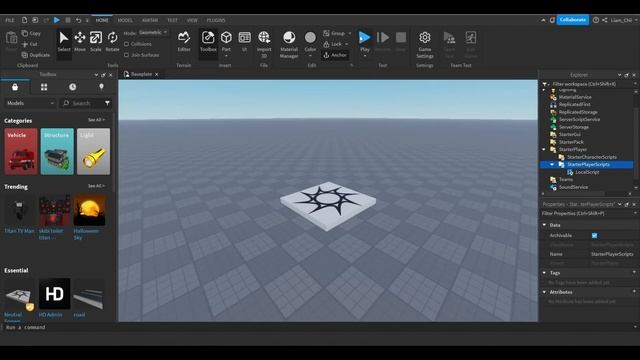Image resolution: width=640 pixels, height=360 pixels.
Task: Click See All next to Trending
Action: 96,186
